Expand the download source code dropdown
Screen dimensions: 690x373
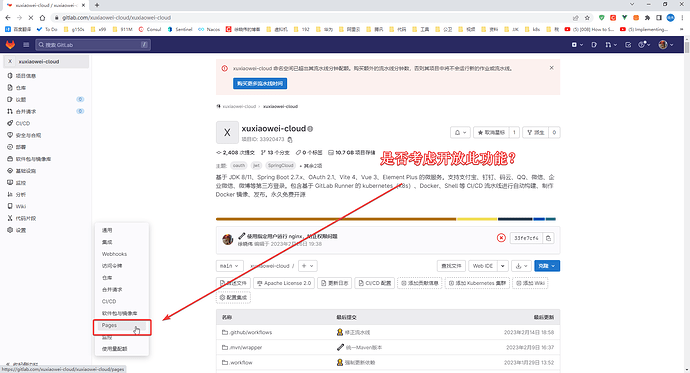521,266
